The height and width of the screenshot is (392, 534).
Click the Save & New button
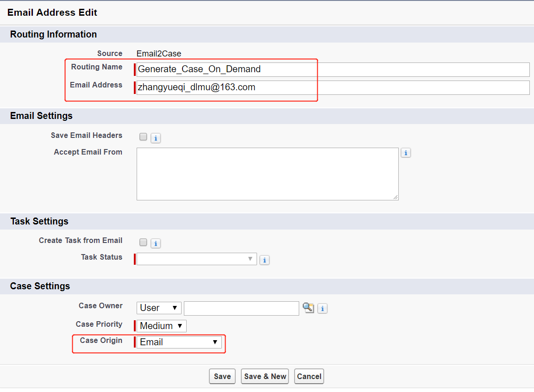click(265, 376)
